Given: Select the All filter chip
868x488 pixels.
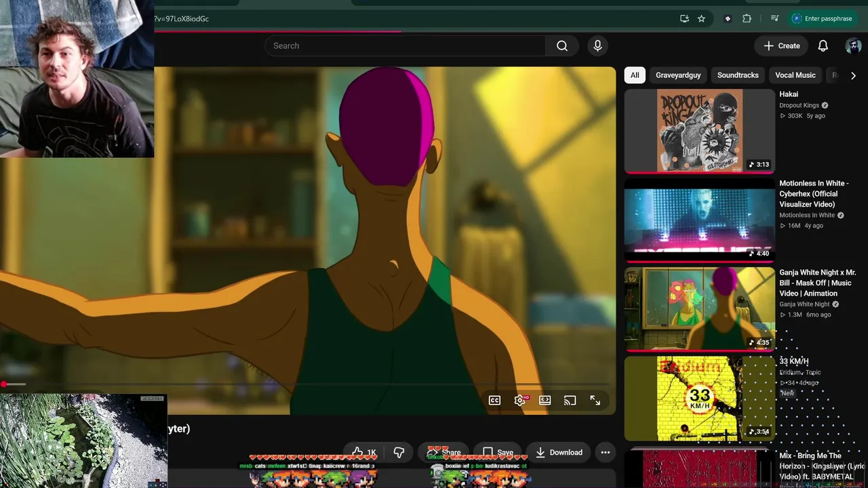Looking at the screenshot, I should [x=635, y=75].
